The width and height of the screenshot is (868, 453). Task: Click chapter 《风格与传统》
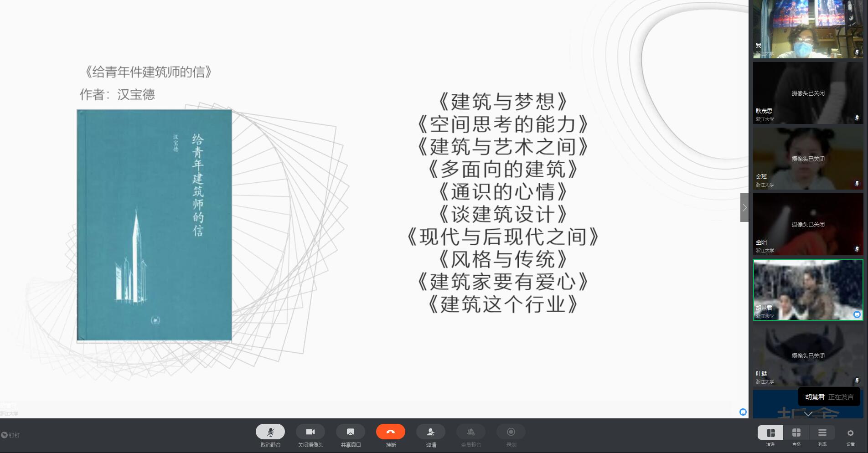[x=503, y=259]
